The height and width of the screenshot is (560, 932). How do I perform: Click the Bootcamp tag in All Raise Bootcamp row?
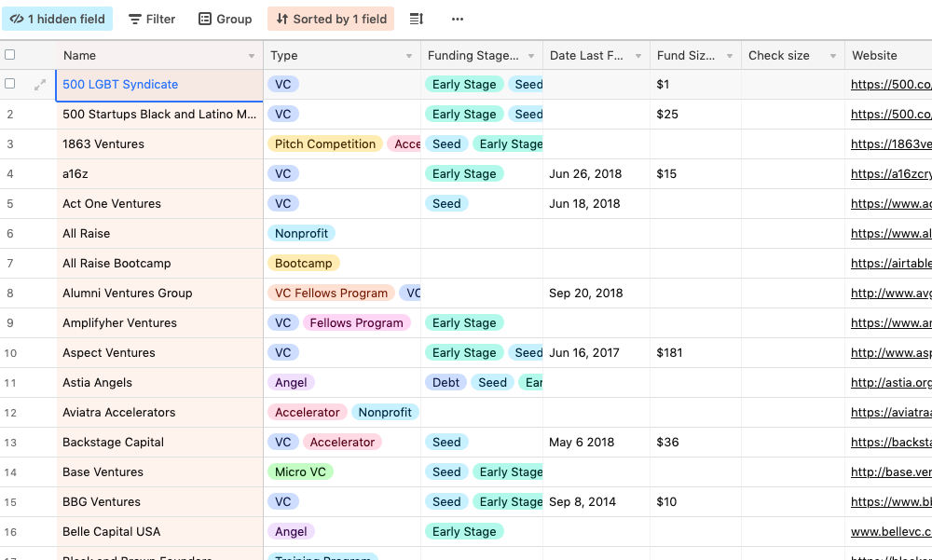click(304, 264)
